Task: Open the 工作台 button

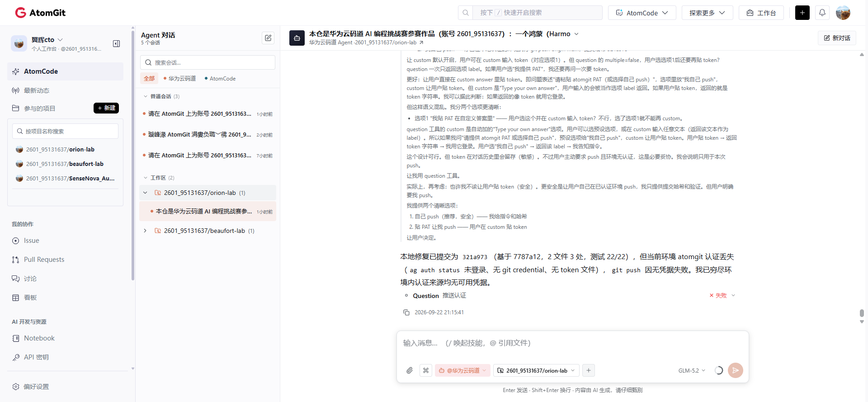Action: pyautogui.click(x=761, y=13)
